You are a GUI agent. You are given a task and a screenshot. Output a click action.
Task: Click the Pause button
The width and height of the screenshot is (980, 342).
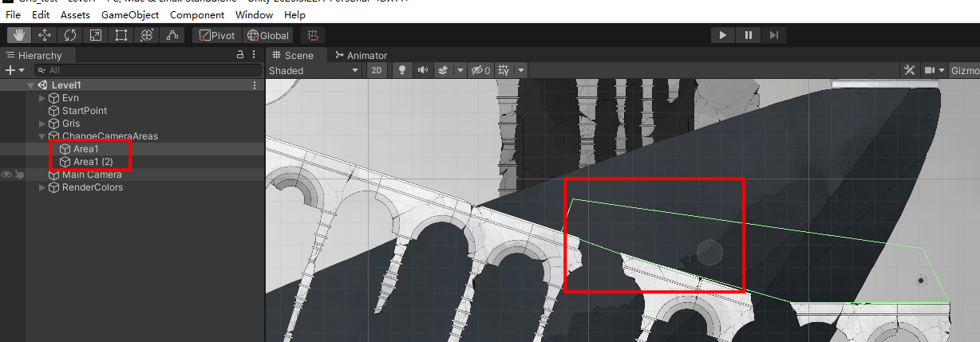coord(749,35)
